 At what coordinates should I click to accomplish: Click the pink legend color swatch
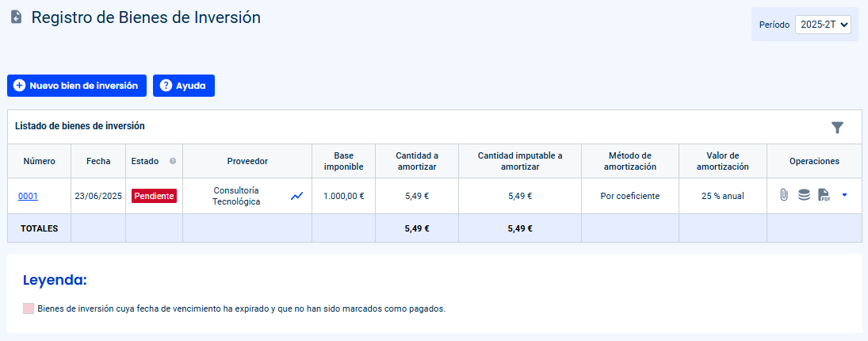pyautogui.click(x=29, y=308)
